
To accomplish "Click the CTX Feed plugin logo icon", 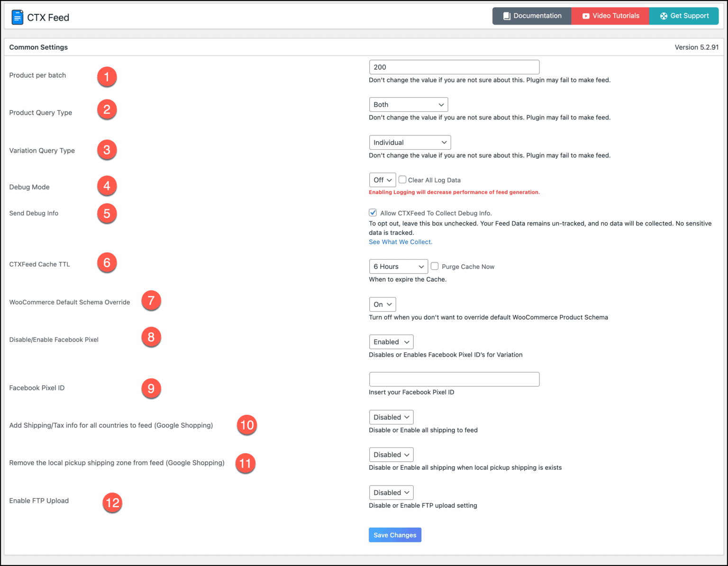I will point(18,17).
